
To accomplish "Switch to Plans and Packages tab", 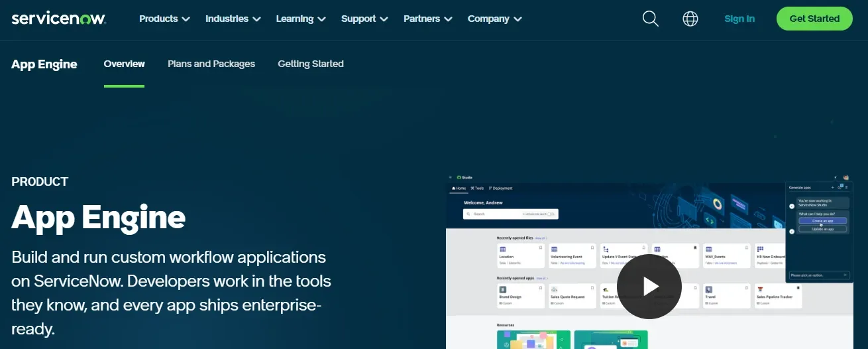I will click(211, 64).
